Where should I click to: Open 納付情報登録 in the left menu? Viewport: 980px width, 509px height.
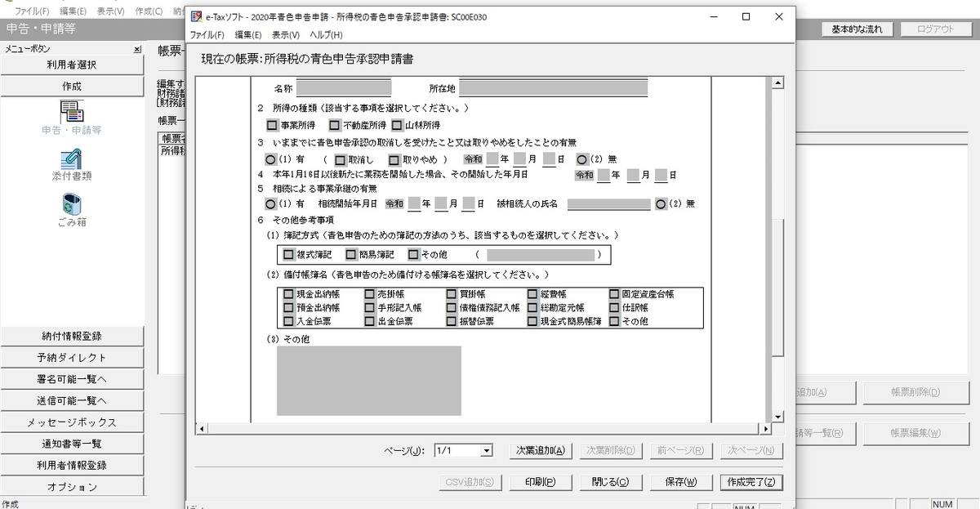point(72,336)
